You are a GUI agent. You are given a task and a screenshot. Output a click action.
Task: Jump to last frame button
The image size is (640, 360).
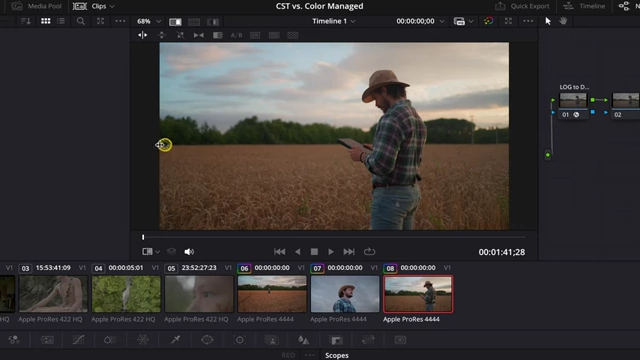tap(349, 252)
